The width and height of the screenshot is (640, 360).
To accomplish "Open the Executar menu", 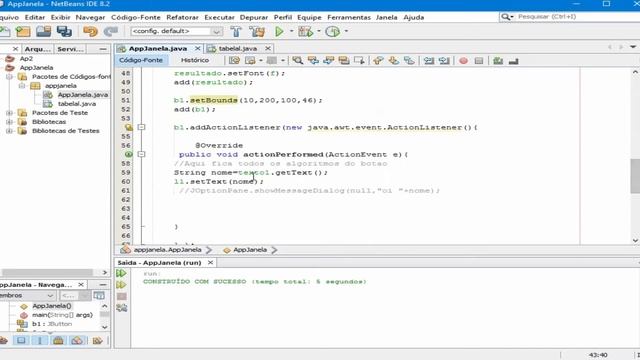I will click(219, 17).
